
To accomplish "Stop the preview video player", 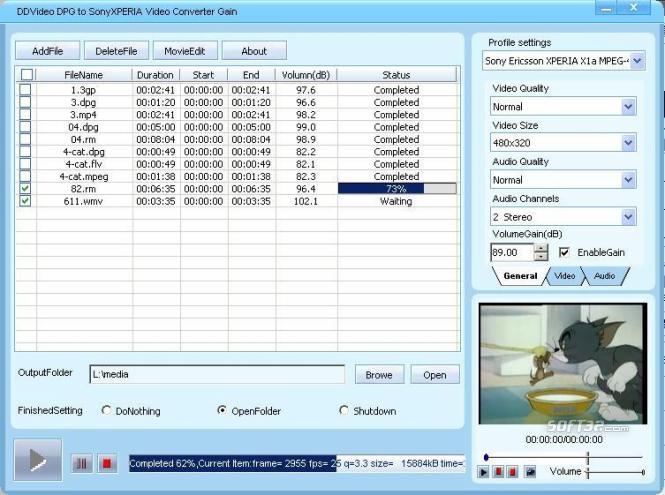I will pos(513,471).
